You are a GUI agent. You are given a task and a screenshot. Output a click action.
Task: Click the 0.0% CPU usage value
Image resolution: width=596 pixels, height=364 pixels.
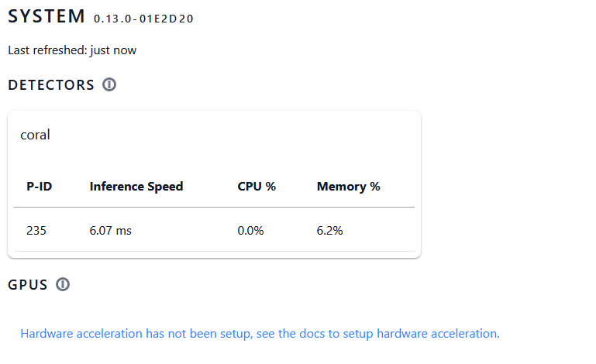(x=250, y=230)
